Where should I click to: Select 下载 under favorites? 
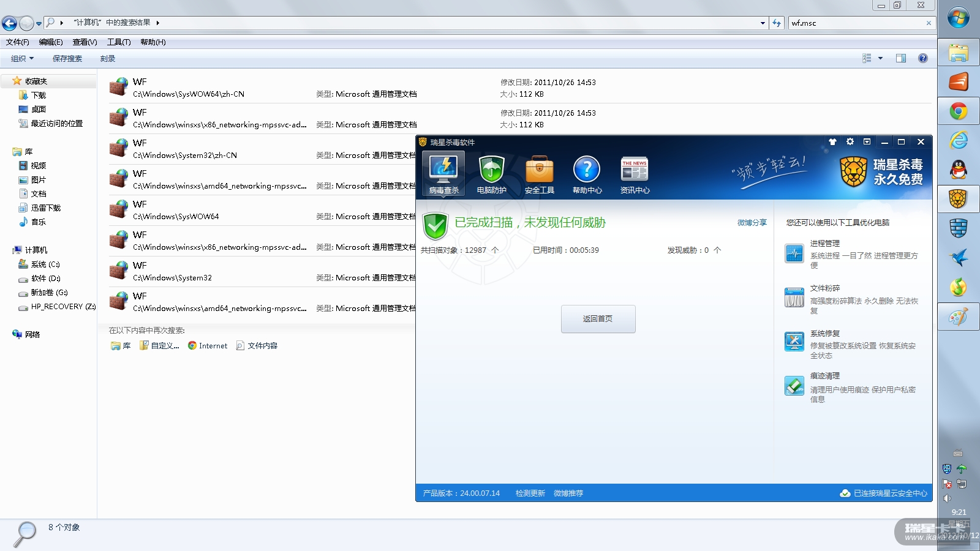(x=33, y=96)
